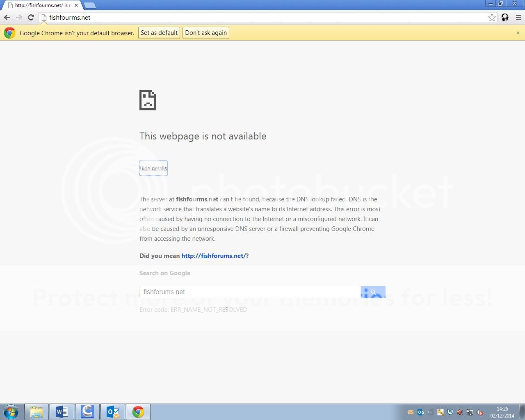This screenshot has width=525, height=420.
Task: Click the Show desktop button
Action: [522, 412]
